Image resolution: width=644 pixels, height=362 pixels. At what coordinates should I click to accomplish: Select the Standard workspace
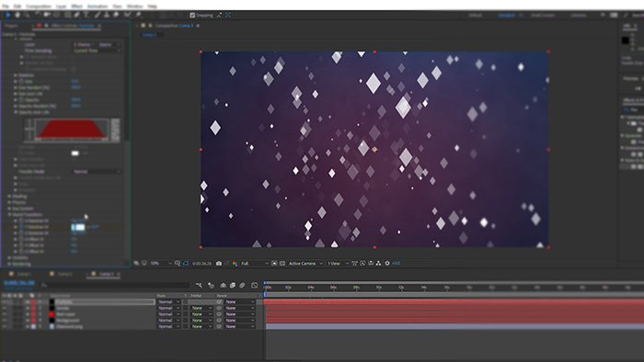point(506,16)
